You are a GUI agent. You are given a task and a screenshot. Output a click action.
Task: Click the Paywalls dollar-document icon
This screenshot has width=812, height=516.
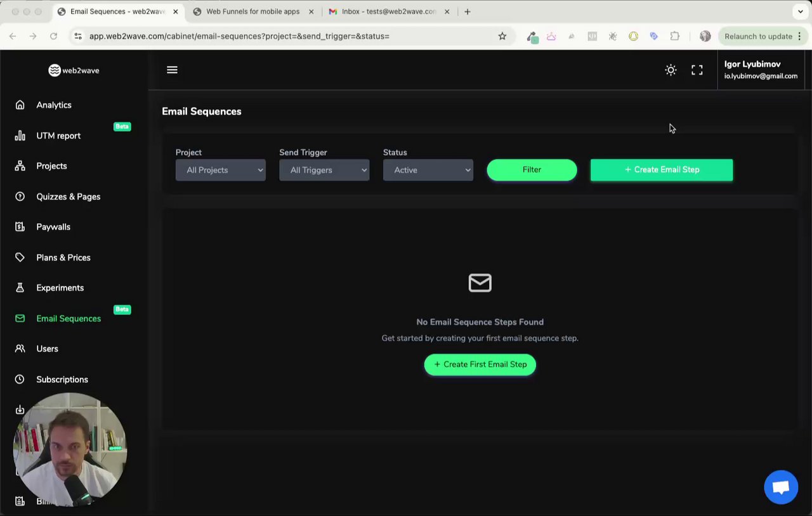click(x=20, y=227)
